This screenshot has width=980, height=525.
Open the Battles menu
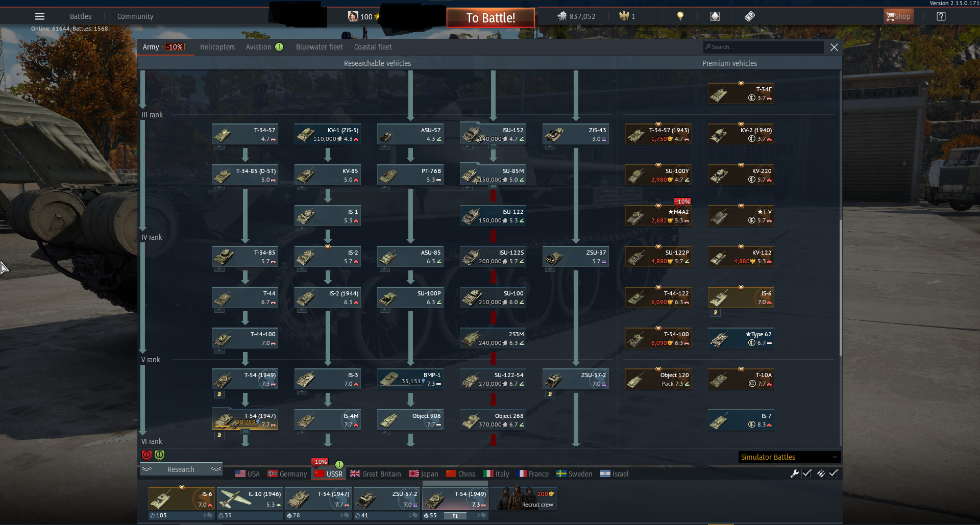(81, 16)
